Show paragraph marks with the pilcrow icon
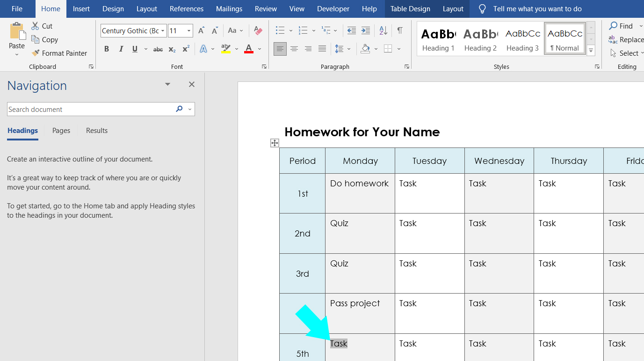 click(400, 30)
